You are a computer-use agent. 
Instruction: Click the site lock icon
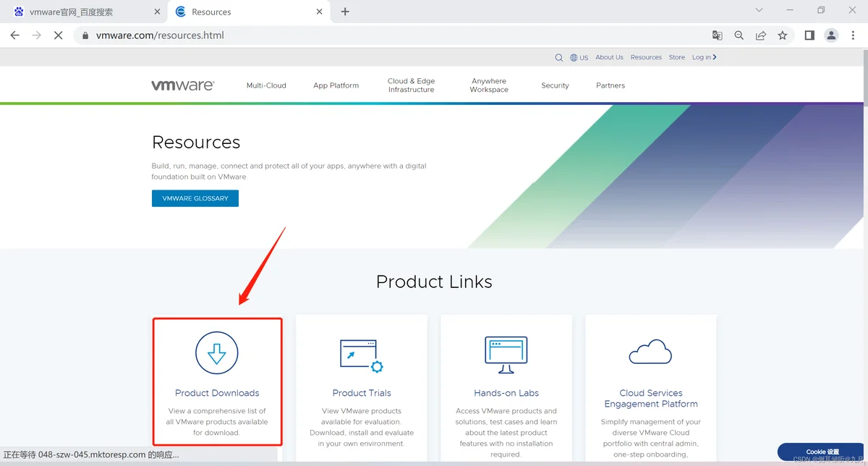click(x=85, y=35)
